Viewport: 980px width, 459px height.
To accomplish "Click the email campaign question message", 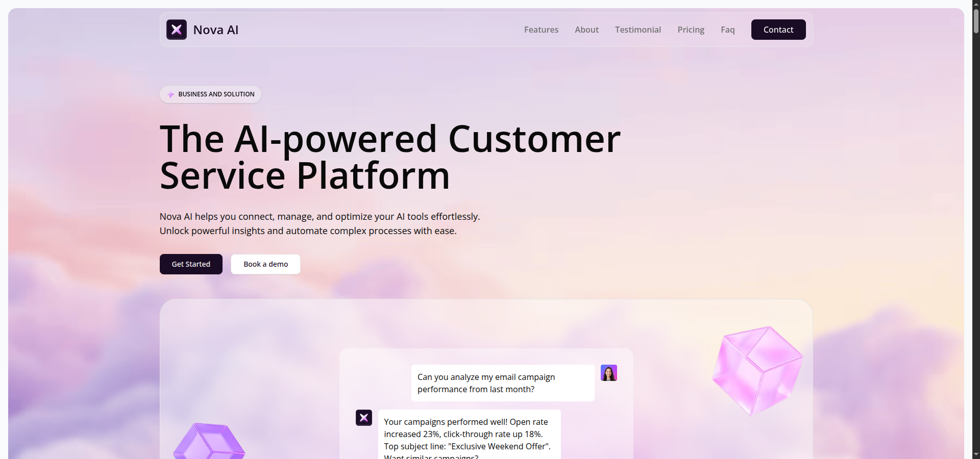I will (502, 383).
